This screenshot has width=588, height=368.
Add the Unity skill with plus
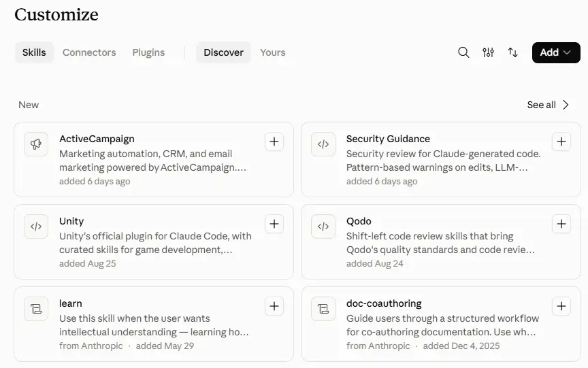click(274, 224)
